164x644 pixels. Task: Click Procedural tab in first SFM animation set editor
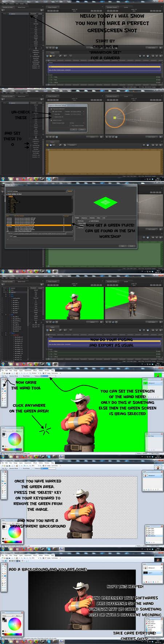pyautogui.click(x=33, y=13)
